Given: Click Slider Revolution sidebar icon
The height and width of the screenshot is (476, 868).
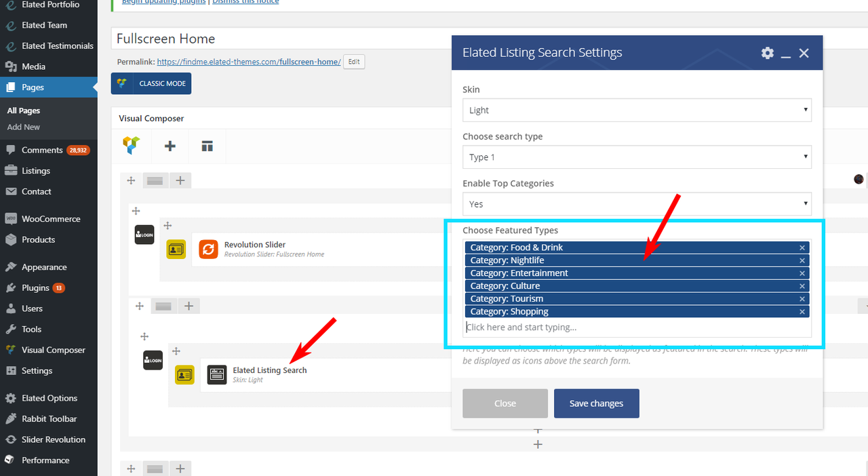Looking at the screenshot, I should (x=10, y=439).
